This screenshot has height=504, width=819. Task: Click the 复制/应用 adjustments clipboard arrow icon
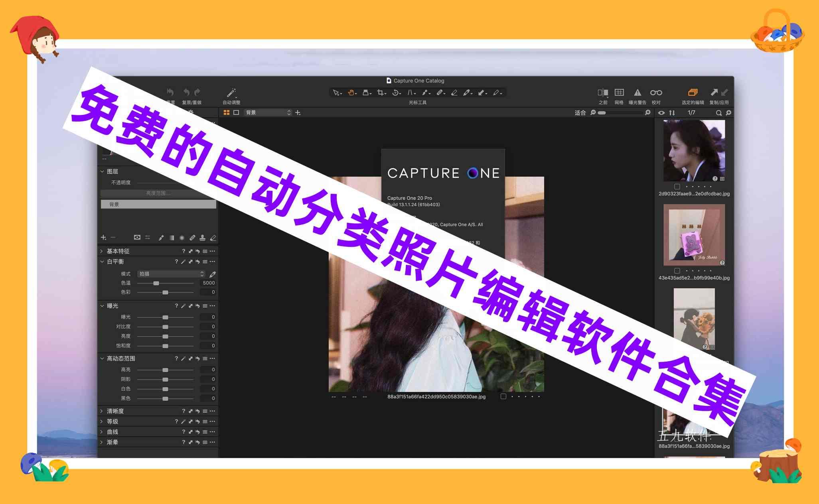pyautogui.click(x=714, y=92)
